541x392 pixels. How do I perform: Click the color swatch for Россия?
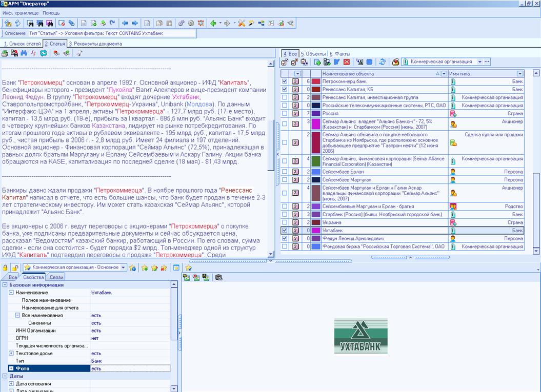pos(316,113)
